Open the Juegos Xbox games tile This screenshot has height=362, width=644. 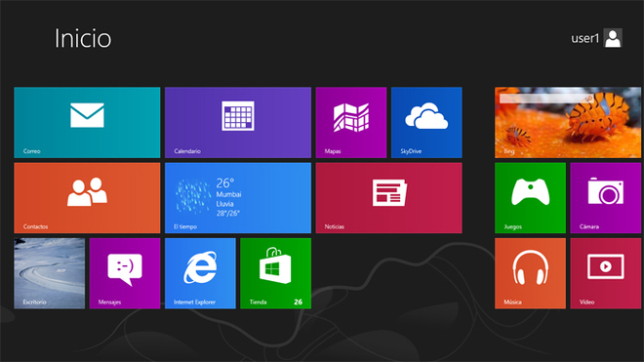click(x=530, y=198)
